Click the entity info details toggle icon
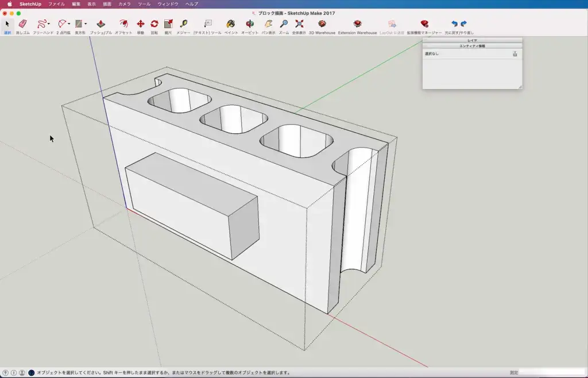 tap(515, 54)
